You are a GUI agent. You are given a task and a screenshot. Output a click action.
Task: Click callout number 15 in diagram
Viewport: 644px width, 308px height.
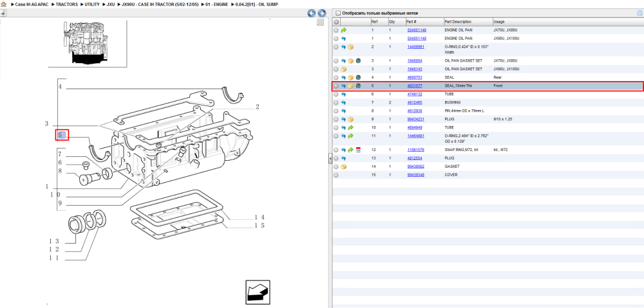tap(259, 226)
